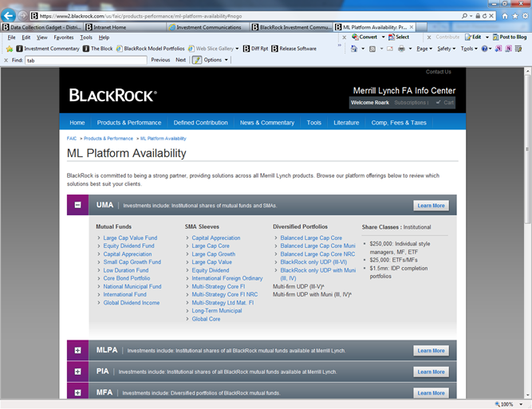Click the RSS feeds icon in the command bar
Viewport: 532px width, 409px height.
pos(372,49)
